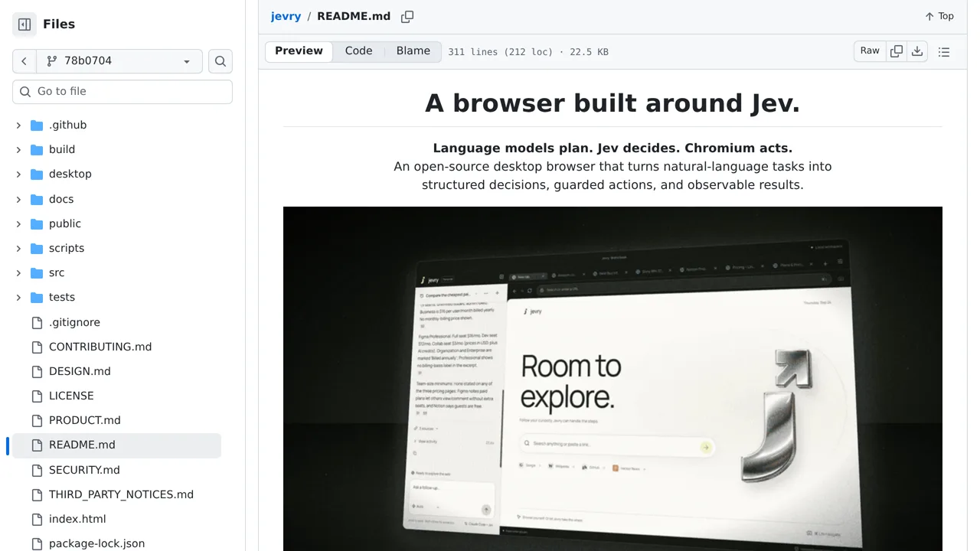Click the LICENSE file icon

[x=37, y=396]
